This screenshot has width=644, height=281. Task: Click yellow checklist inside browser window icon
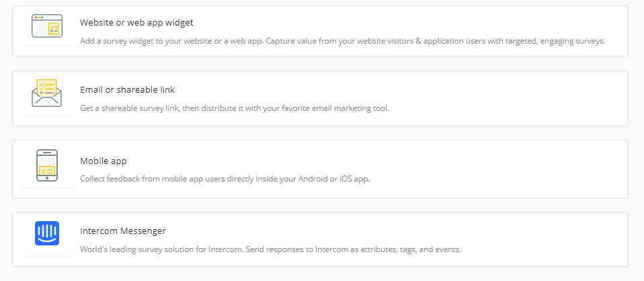coord(54,29)
